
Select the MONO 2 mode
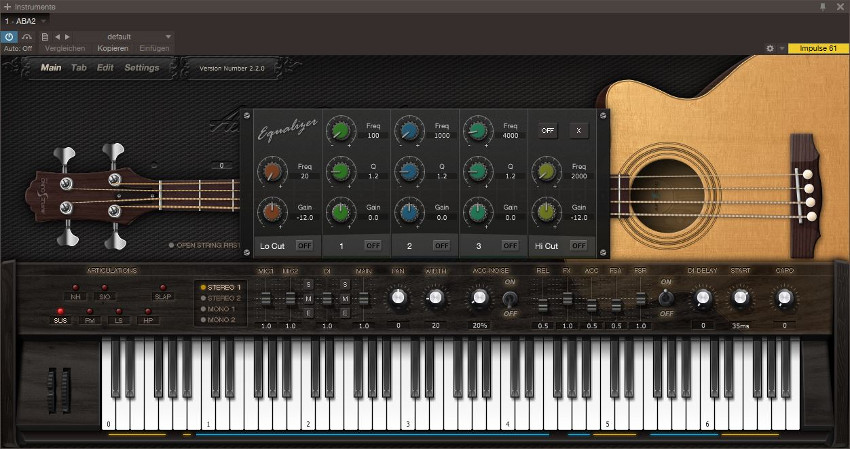pyautogui.click(x=218, y=320)
